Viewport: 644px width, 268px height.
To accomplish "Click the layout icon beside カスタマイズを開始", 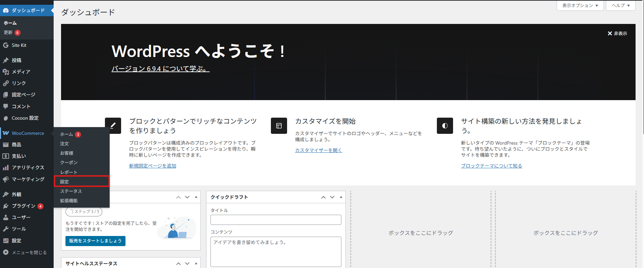I will [x=279, y=126].
